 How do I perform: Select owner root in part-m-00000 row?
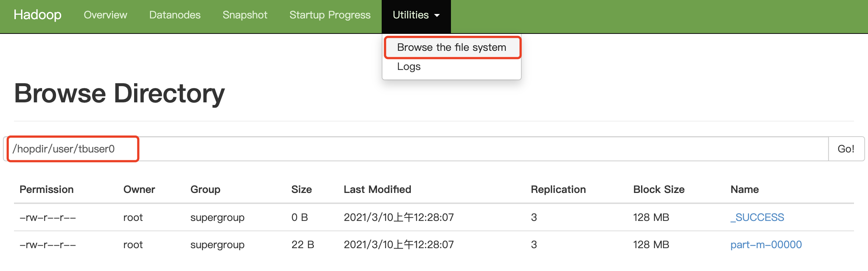[133, 244]
